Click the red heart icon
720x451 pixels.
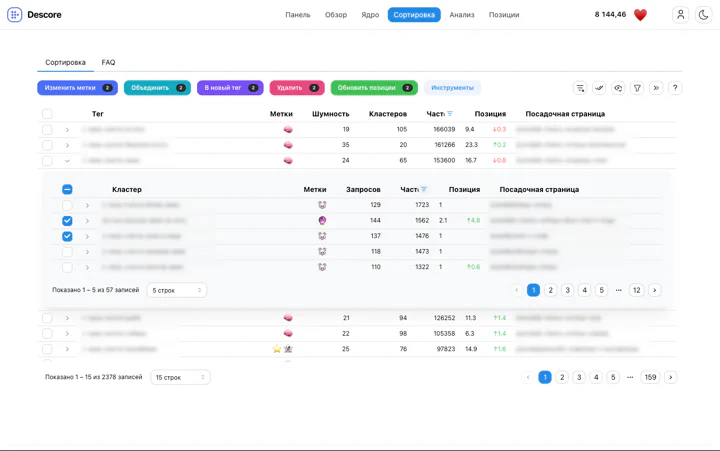tap(641, 15)
